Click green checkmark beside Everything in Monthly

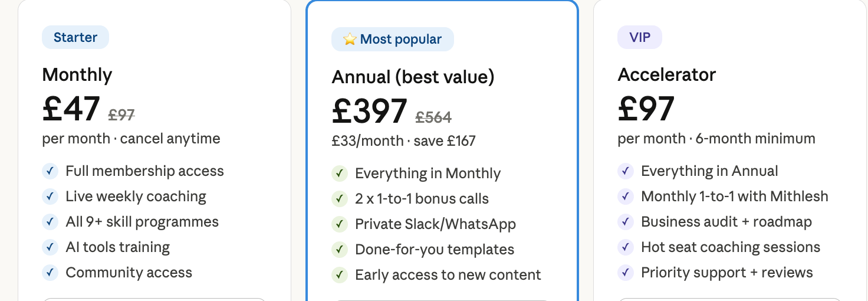(339, 174)
